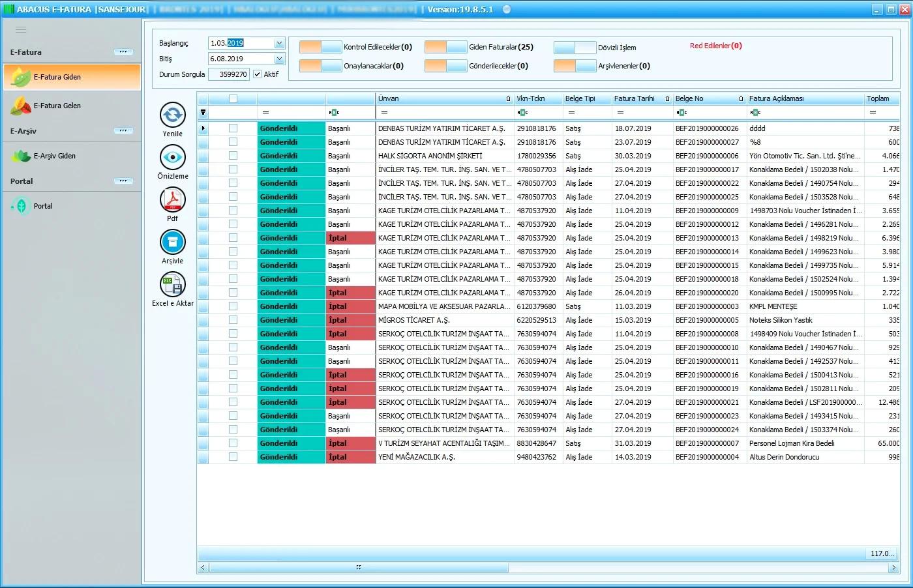Click the equals filter icon under Ünvan column

384,112
